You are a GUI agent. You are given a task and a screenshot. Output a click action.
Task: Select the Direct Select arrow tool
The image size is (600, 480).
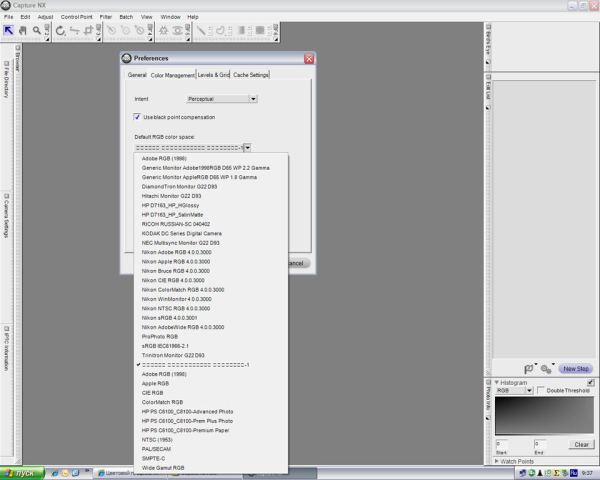pyautogui.click(x=8, y=30)
